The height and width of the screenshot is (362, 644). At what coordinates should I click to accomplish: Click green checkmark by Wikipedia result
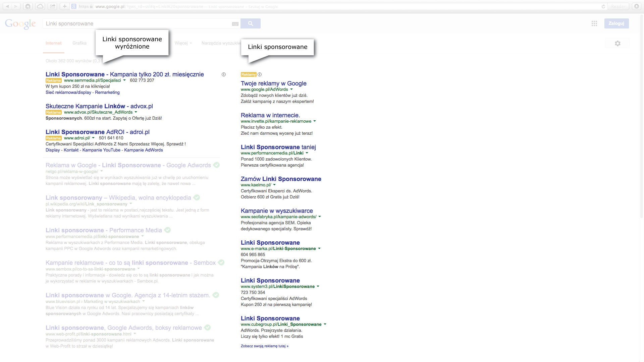pyautogui.click(x=197, y=197)
